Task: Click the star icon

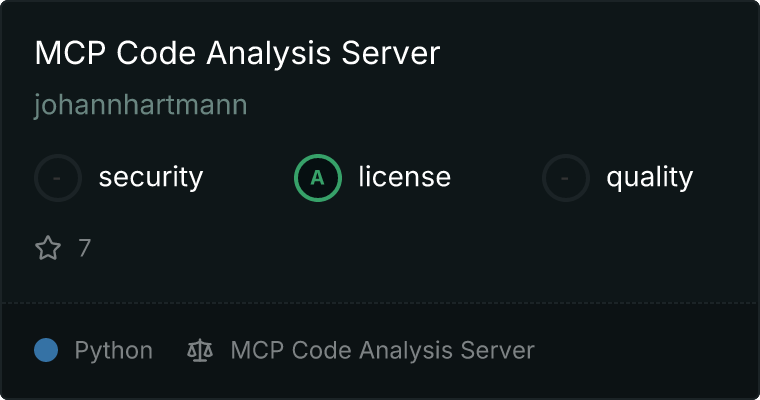Action: click(x=48, y=248)
